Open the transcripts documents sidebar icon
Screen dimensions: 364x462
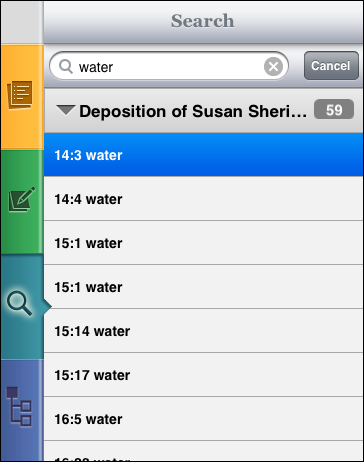click(x=20, y=95)
